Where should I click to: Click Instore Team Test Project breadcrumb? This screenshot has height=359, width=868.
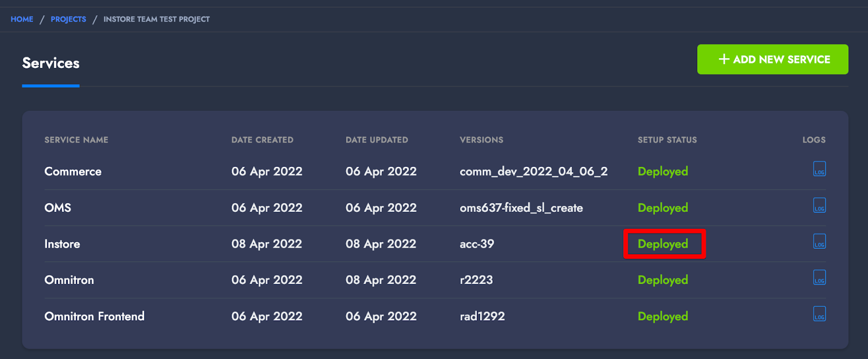(x=156, y=19)
